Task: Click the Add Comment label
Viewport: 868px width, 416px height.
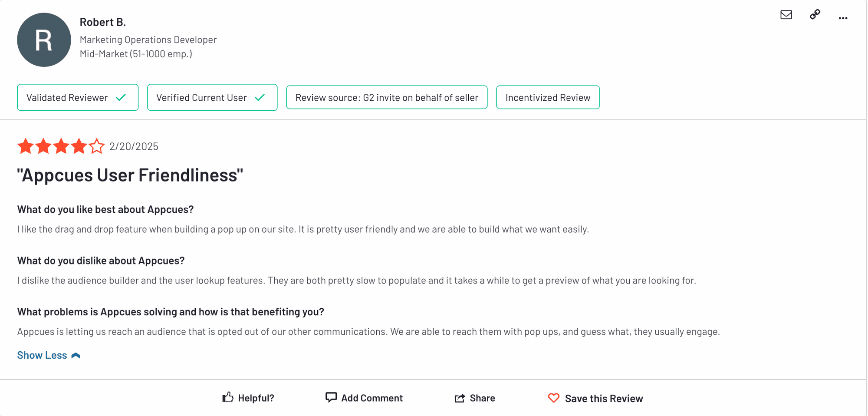Action: click(372, 398)
